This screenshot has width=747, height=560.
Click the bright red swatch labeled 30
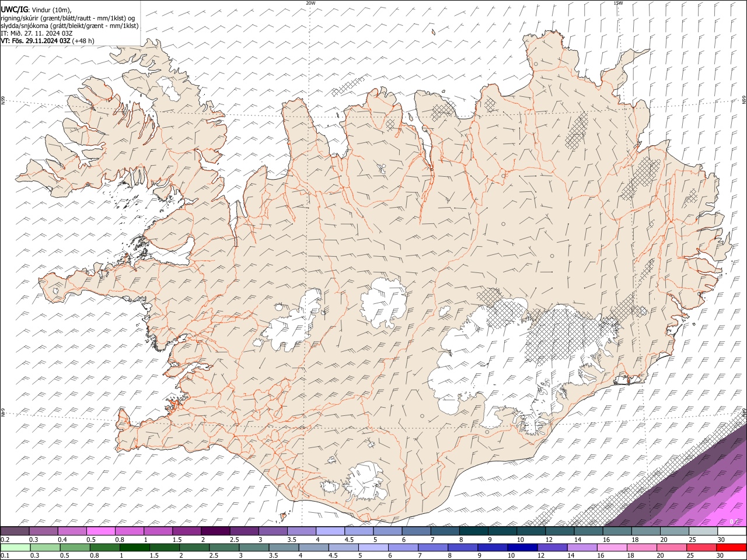coord(732,548)
